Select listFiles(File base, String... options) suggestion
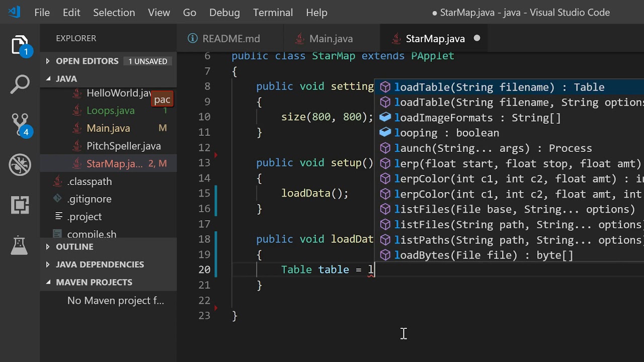Screen dimensions: 644x362 [509, 209]
